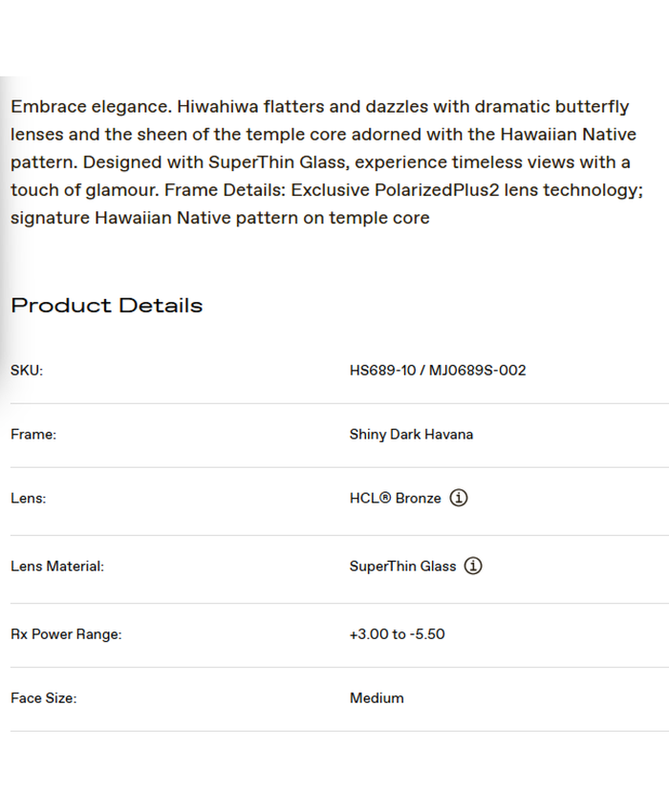Click the Lens Material label
Viewport: 669px width, 812px height.
point(57,566)
